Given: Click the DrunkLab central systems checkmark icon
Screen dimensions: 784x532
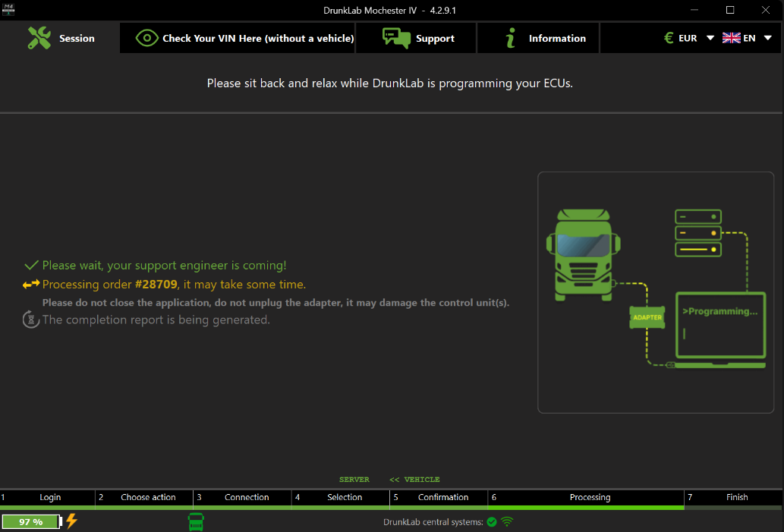Looking at the screenshot, I should point(492,521).
